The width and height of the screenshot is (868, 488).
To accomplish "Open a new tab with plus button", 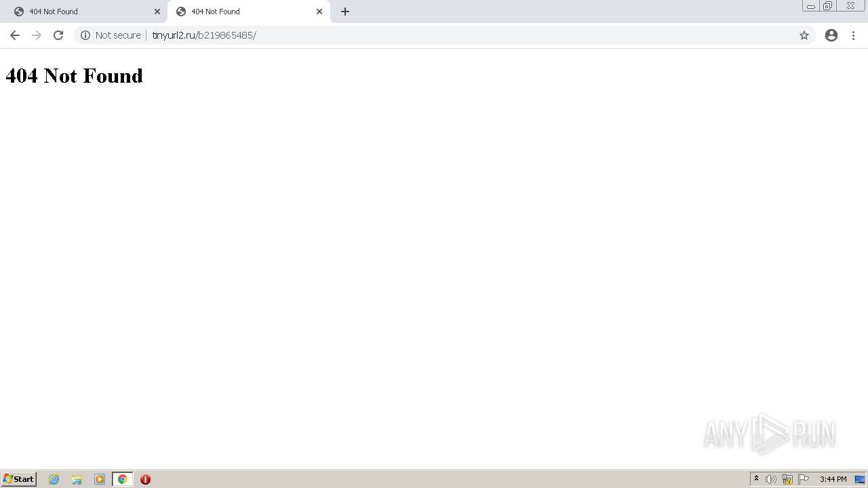I will (x=345, y=12).
